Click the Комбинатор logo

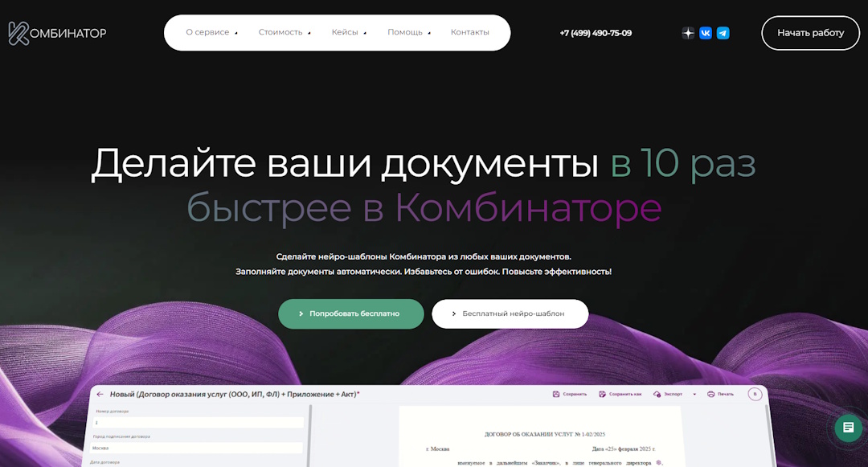coord(58,33)
